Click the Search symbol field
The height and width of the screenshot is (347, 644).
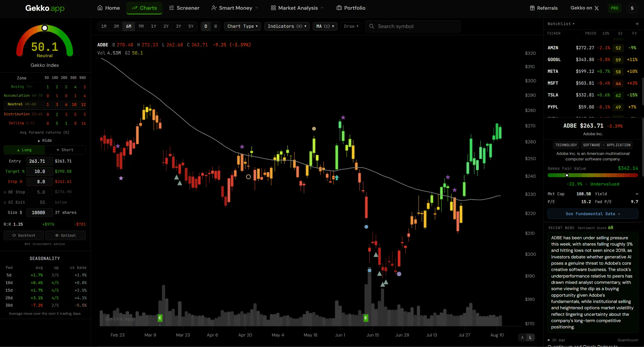(x=413, y=26)
